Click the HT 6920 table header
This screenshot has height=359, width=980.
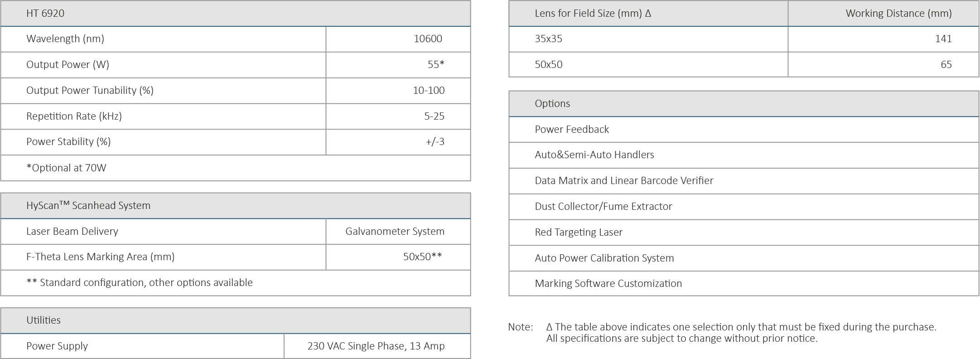tap(45, 14)
